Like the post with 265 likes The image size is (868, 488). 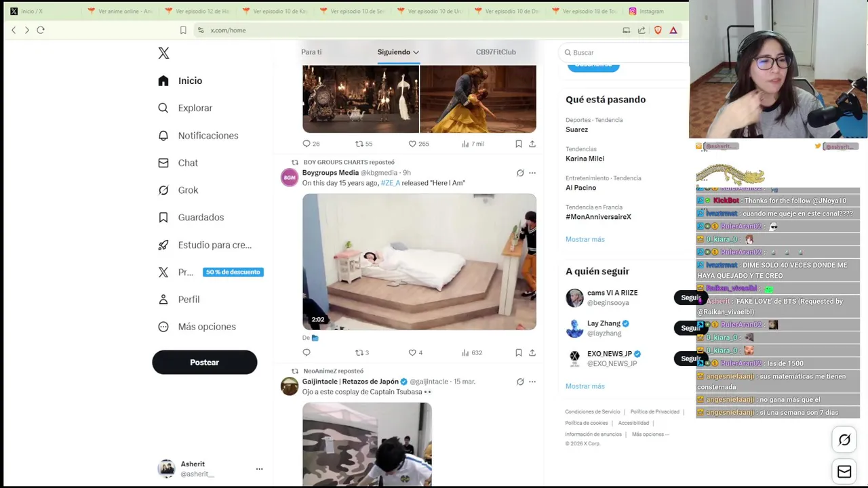point(418,144)
